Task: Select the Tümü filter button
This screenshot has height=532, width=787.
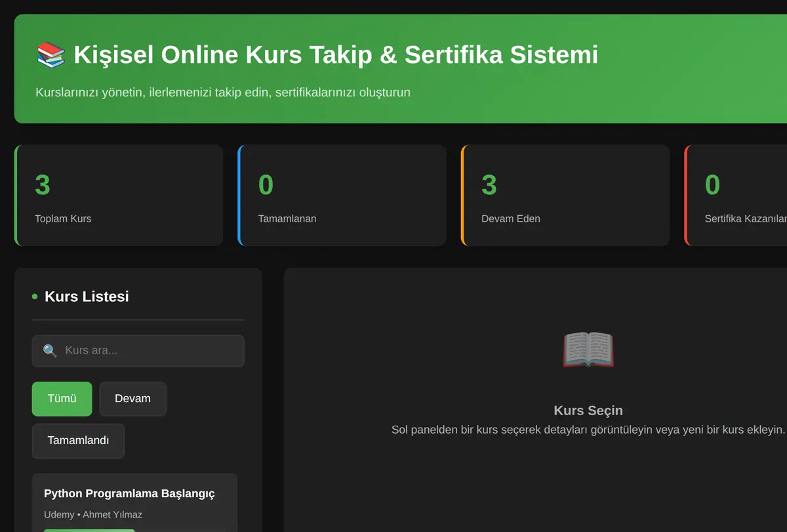Action: click(62, 399)
